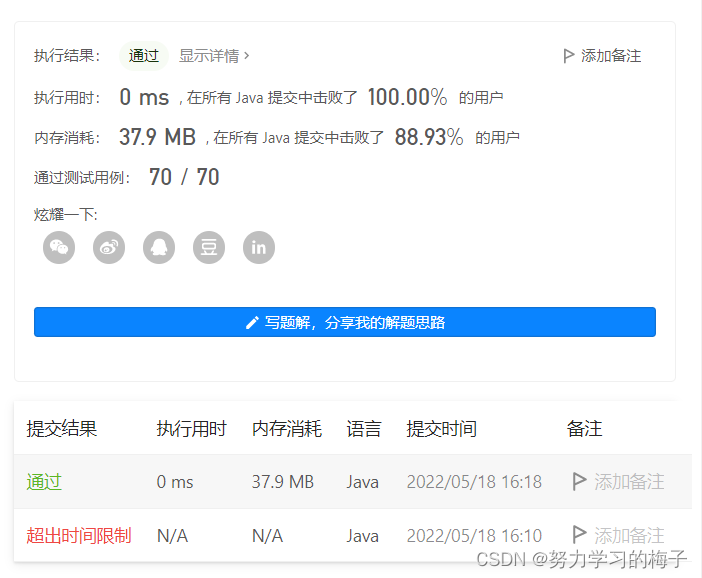Viewport: 702px width, 578px height.
Task: Select the 2022/05/18 16:10 timestamp cell
Action: pyautogui.click(x=474, y=535)
